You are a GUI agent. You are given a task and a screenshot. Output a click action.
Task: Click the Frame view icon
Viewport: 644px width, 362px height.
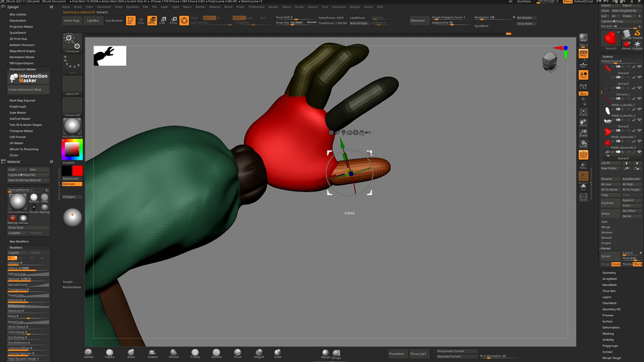click(583, 112)
